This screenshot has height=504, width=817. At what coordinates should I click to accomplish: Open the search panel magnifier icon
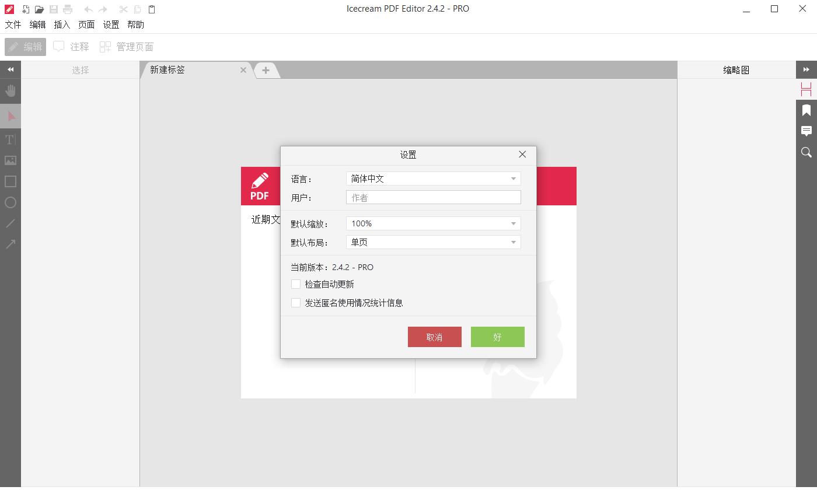point(806,152)
